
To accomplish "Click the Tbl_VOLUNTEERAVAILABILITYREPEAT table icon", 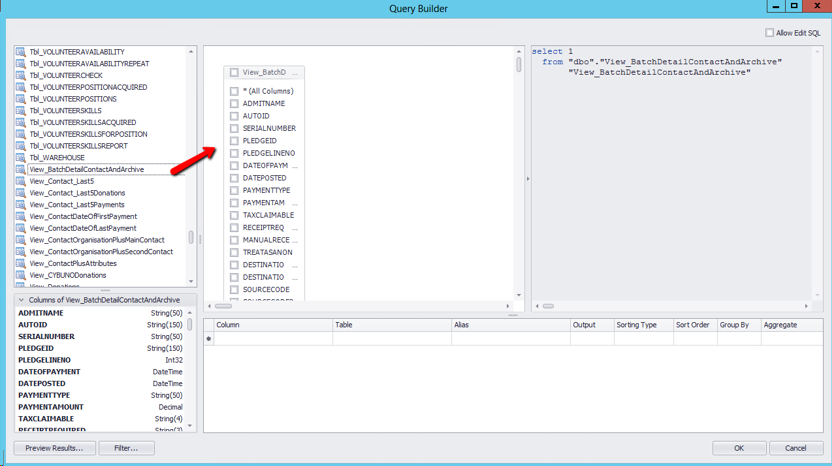I will pos(21,63).
